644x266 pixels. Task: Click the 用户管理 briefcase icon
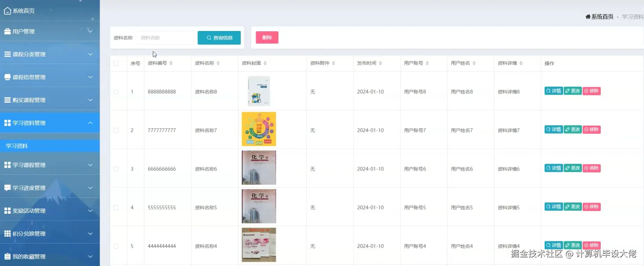[7, 31]
